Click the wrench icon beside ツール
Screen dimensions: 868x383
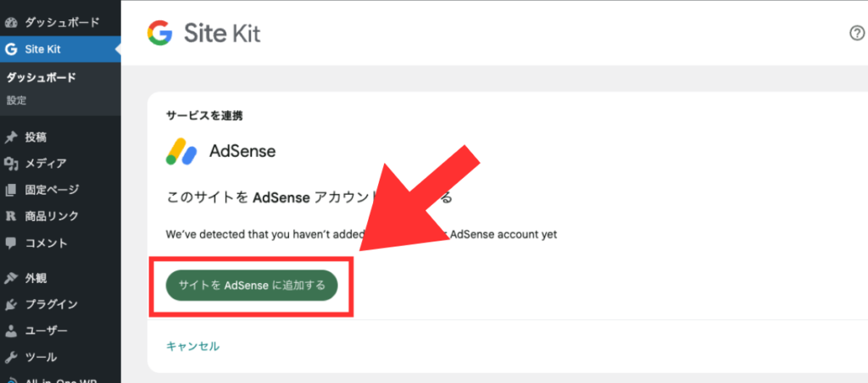pyautogui.click(x=11, y=357)
